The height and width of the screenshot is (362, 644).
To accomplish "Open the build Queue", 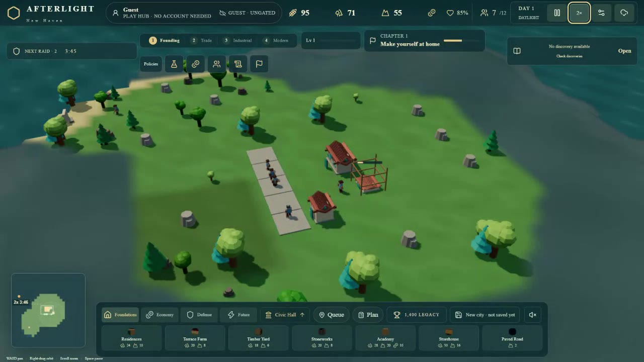I will point(331,315).
